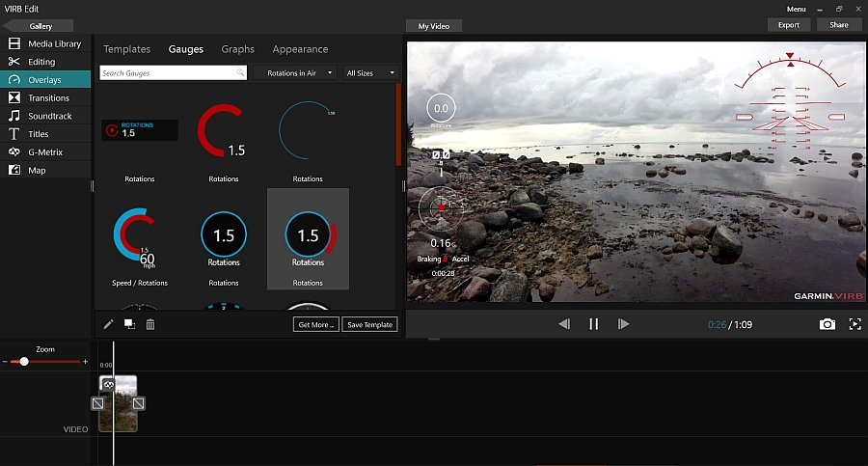
Task: Click Get More button
Action: [x=316, y=325]
